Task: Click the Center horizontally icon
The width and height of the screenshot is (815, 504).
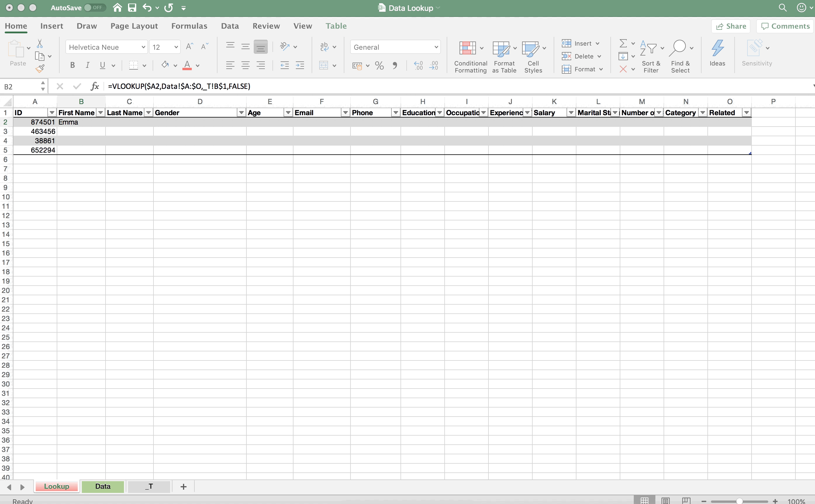Action: point(245,65)
